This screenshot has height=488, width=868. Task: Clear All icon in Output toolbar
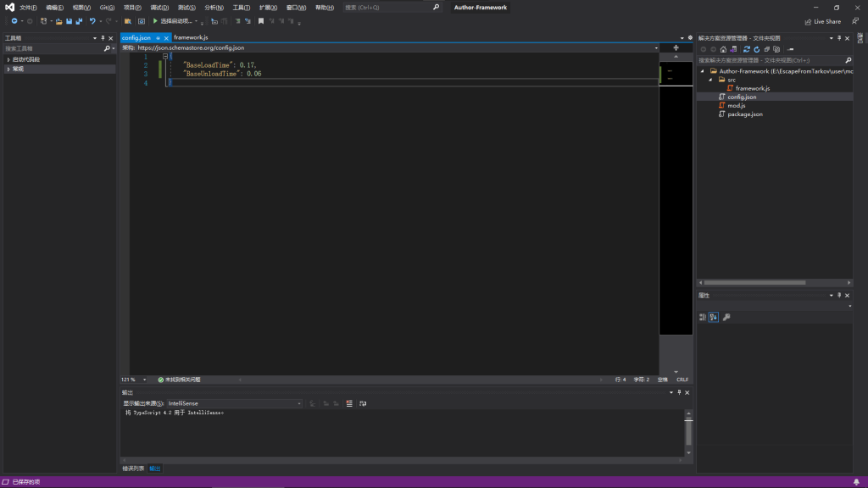349,403
